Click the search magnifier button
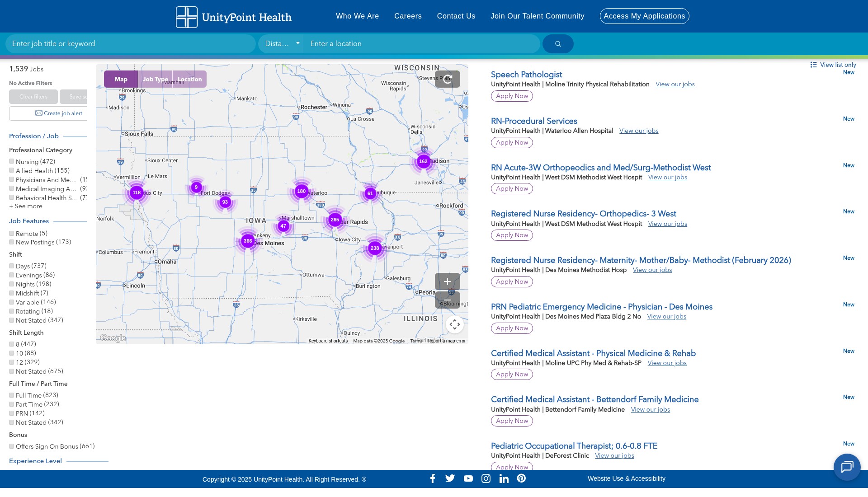The width and height of the screenshot is (868, 497). [x=558, y=44]
